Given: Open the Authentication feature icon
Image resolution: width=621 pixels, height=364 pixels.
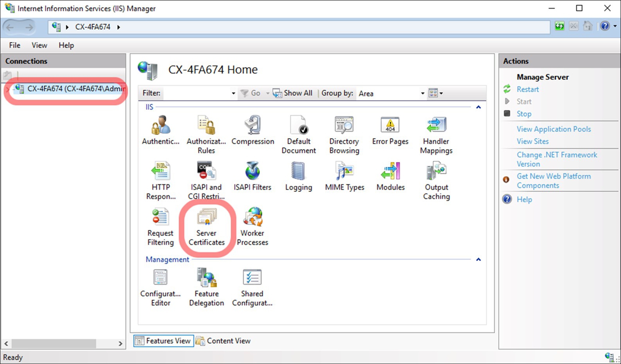Looking at the screenshot, I should point(161,131).
